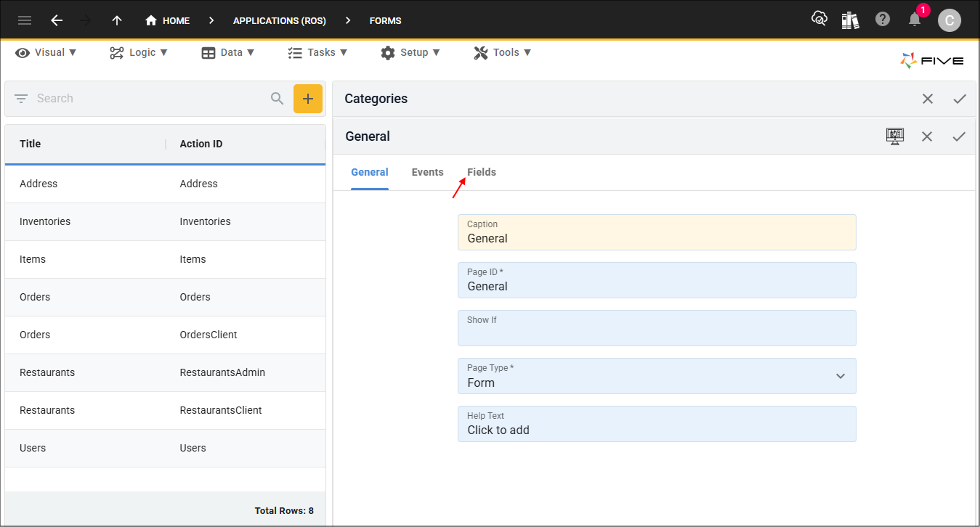Open the notifications bell
980x527 pixels.
(x=915, y=20)
